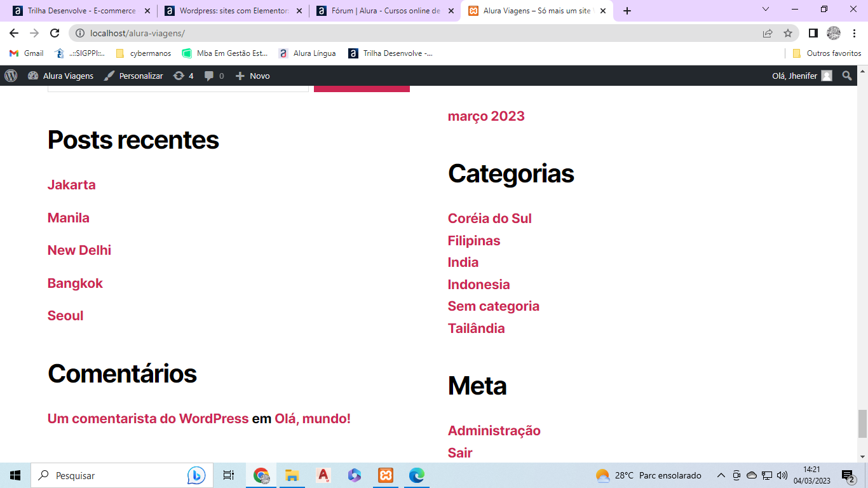This screenshot has height=488, width=868.
Task: Switch to Wordpress sites com Elementor tab
Action: [x=233, y=11]
